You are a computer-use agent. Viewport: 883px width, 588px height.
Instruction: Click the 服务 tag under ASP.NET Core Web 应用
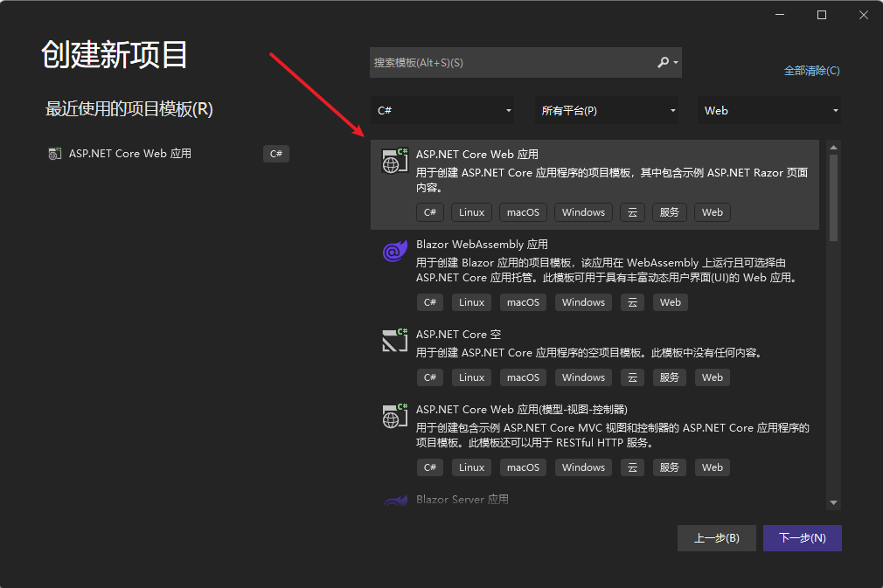point(670,212)
